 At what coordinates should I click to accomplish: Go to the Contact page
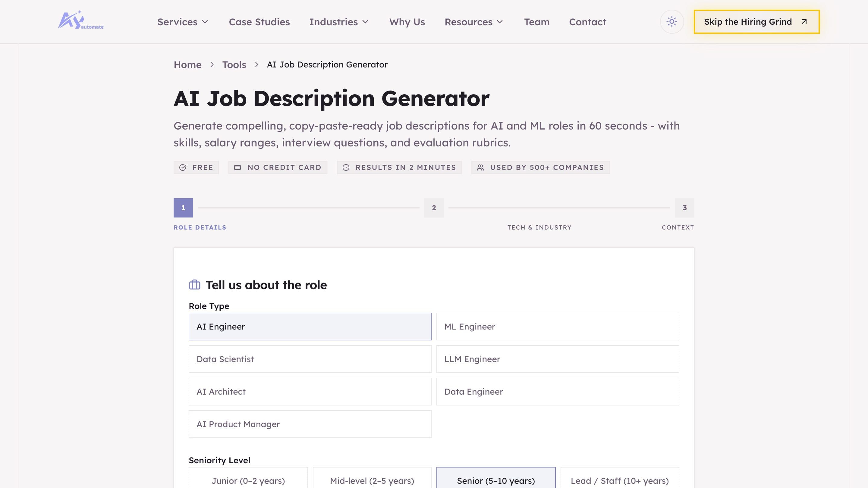tap(587, 22)
